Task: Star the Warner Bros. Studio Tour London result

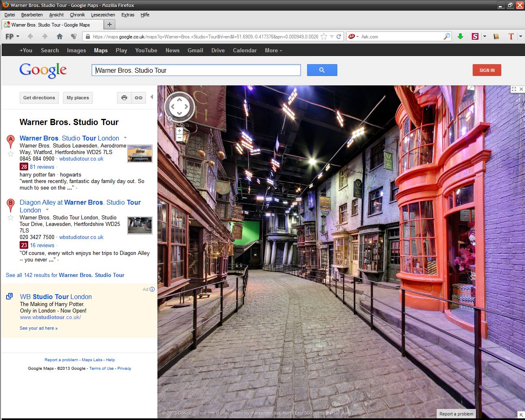Action: tap(11, 154)
